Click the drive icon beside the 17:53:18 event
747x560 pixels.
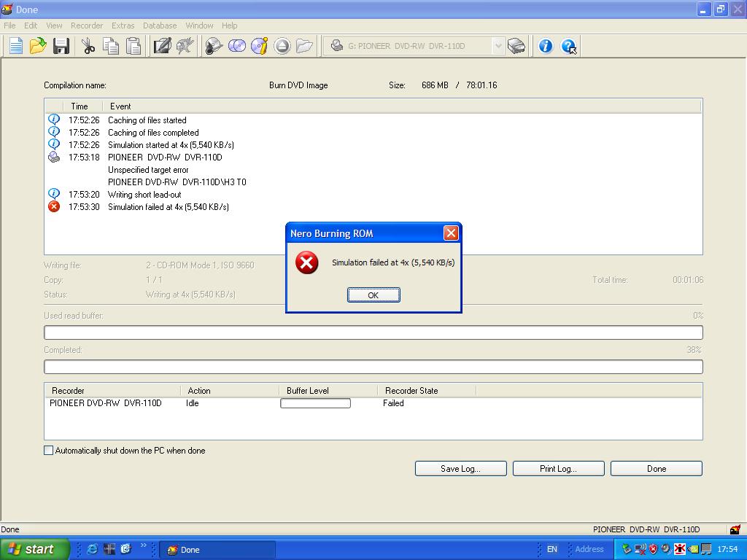(x=54, y=157)
